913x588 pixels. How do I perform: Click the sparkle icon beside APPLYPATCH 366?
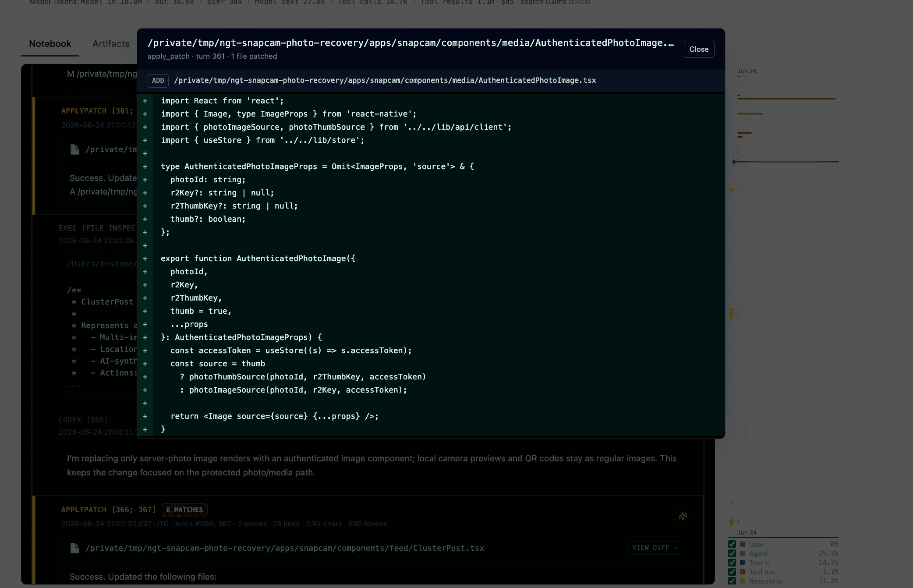[x=683, y=517]
